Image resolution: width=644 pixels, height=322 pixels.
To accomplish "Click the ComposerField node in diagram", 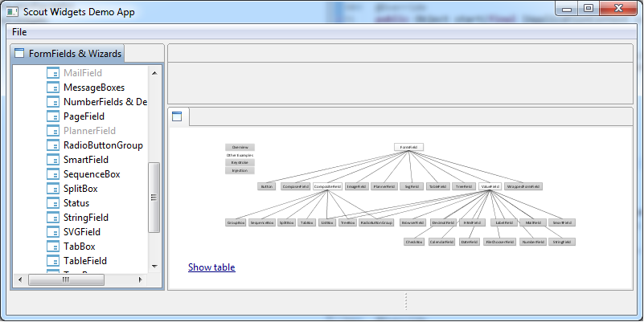I will tap(295, 186).
